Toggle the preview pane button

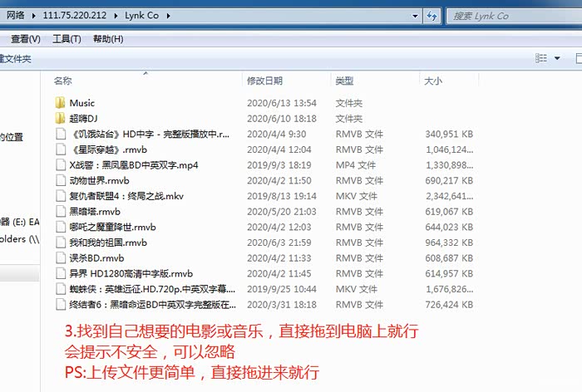click(x=579, y=58)
